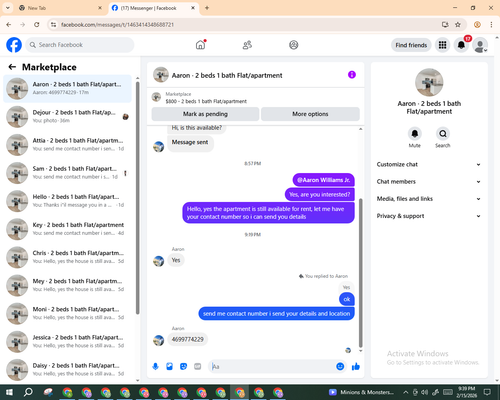
Task: Open the Chrome three-dot menu
Action: [x=491, y=24]
